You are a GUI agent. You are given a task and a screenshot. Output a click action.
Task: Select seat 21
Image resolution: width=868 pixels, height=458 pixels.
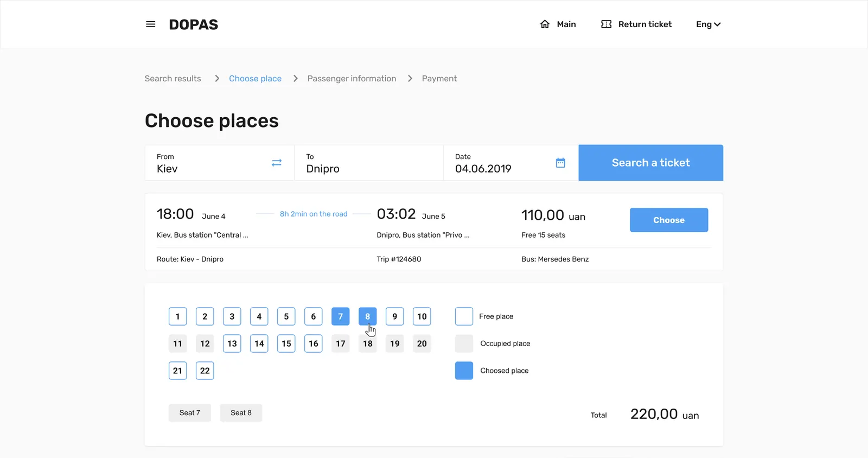(178, 371)
